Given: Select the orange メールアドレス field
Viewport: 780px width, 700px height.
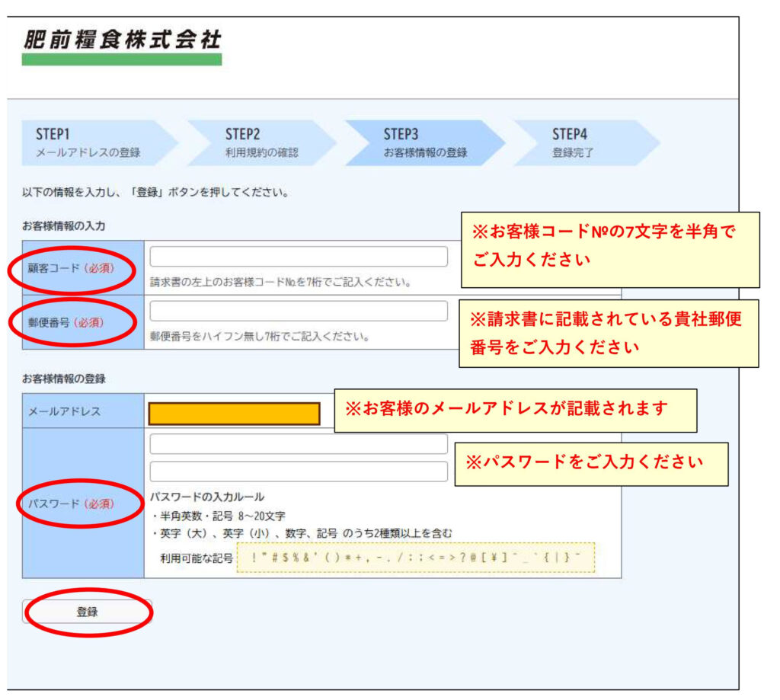Looking at the screenshot, I should [x=234, y=414].
